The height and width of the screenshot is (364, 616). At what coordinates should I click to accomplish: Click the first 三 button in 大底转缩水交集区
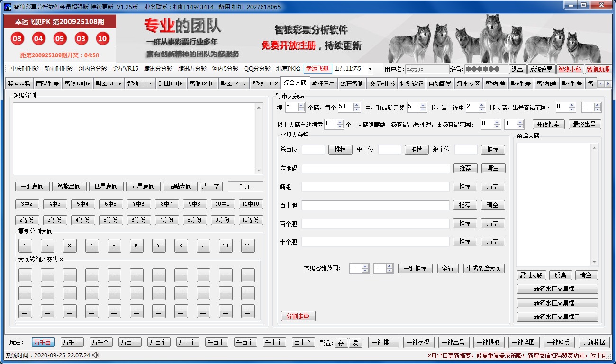25,311
